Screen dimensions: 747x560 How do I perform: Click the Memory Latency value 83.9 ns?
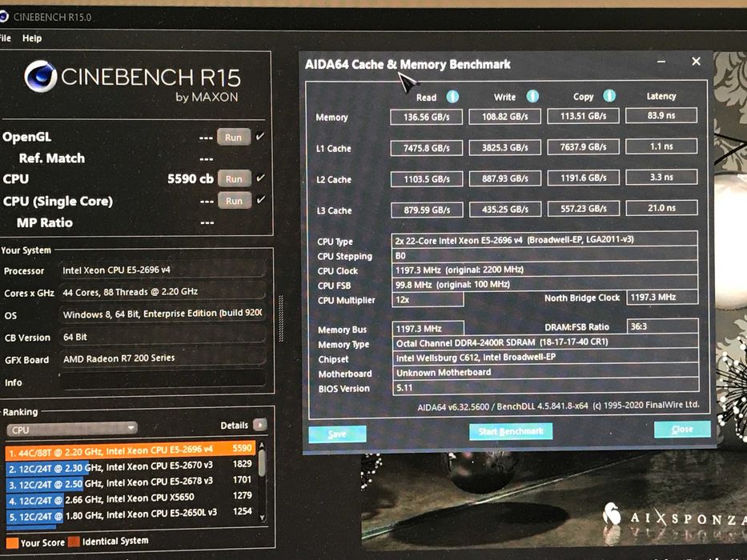tap(661, 115)
